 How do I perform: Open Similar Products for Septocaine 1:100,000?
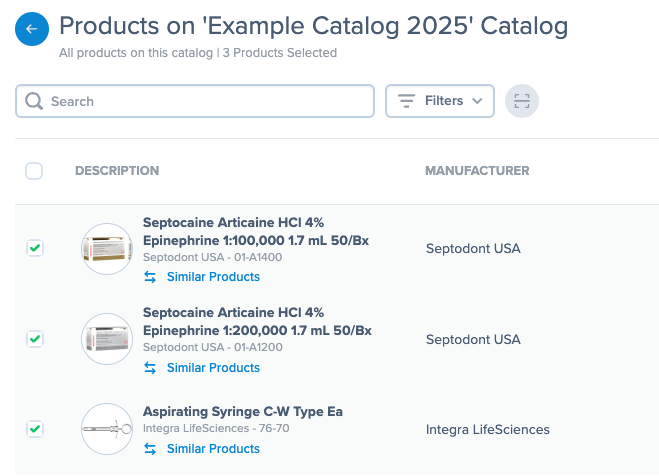tap(213, 277)
